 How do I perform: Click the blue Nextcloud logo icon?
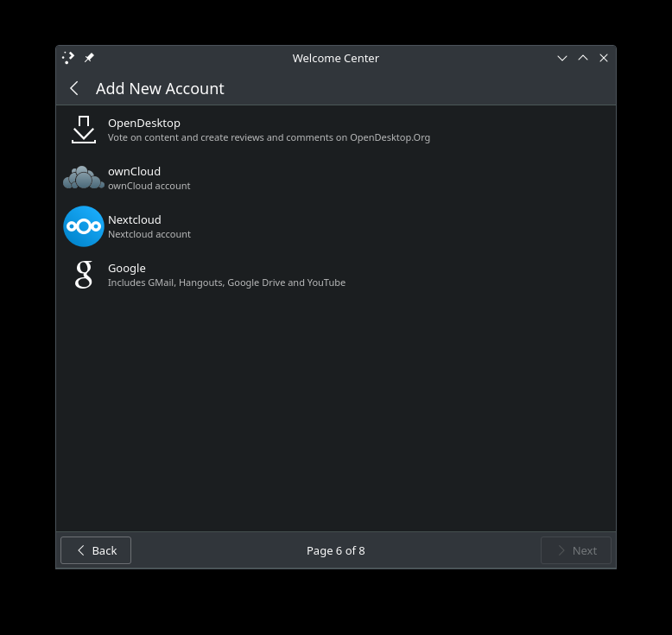point(84,226)
